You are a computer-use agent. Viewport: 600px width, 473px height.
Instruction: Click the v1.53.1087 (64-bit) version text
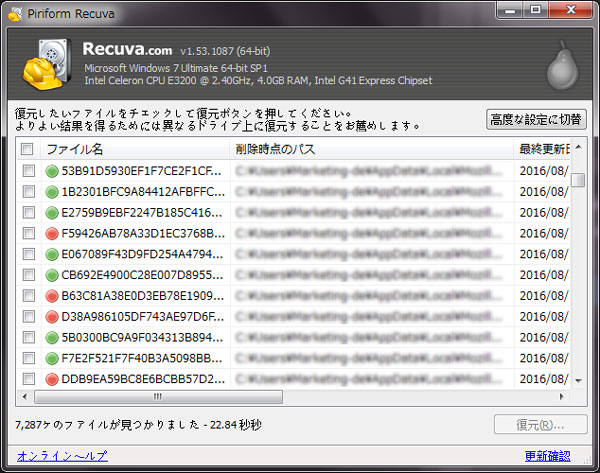[x=225, y=51]
